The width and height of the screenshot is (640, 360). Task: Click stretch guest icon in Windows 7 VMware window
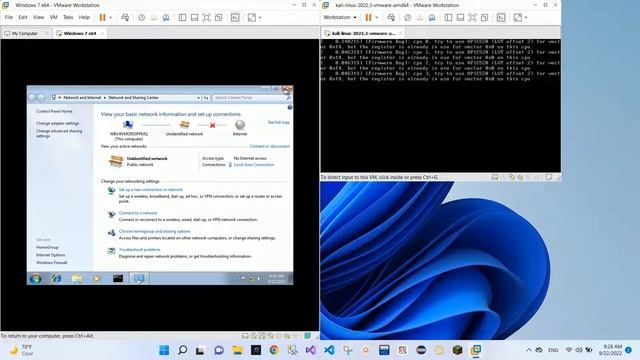tap(252, 17)
